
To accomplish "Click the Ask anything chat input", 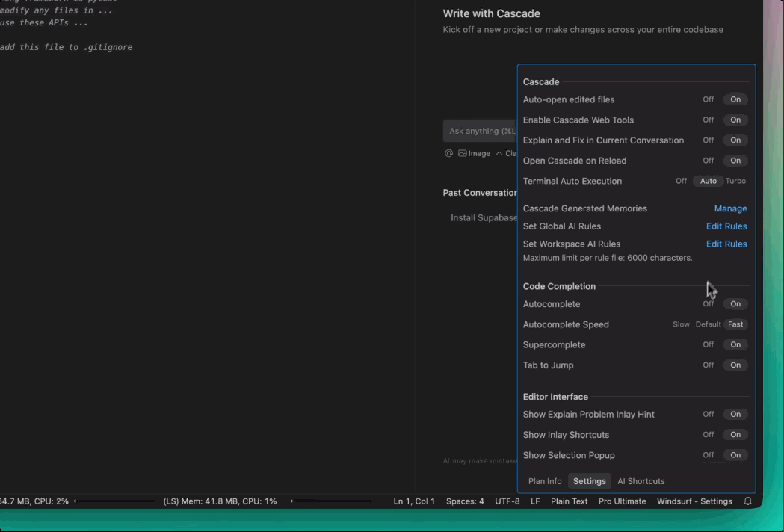I will tap(480, 131).
